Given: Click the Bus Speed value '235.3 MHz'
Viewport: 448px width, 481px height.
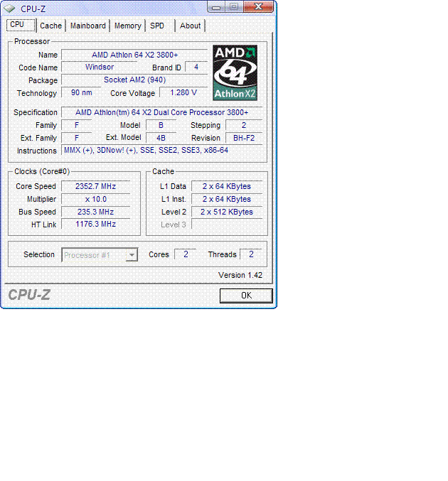Looking at the screenshot, I should click(95, 212).
